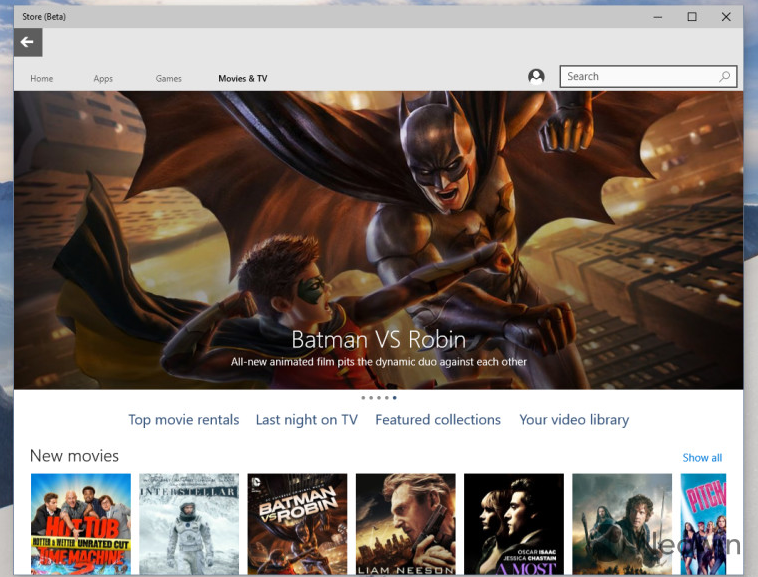Select the fourth carousel page dot
This screenshot has height=577, width=758.
387,398
